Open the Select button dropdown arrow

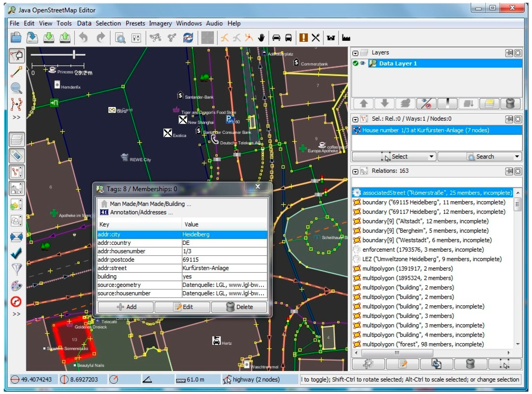pyautogui.click(x=431, y=157)
